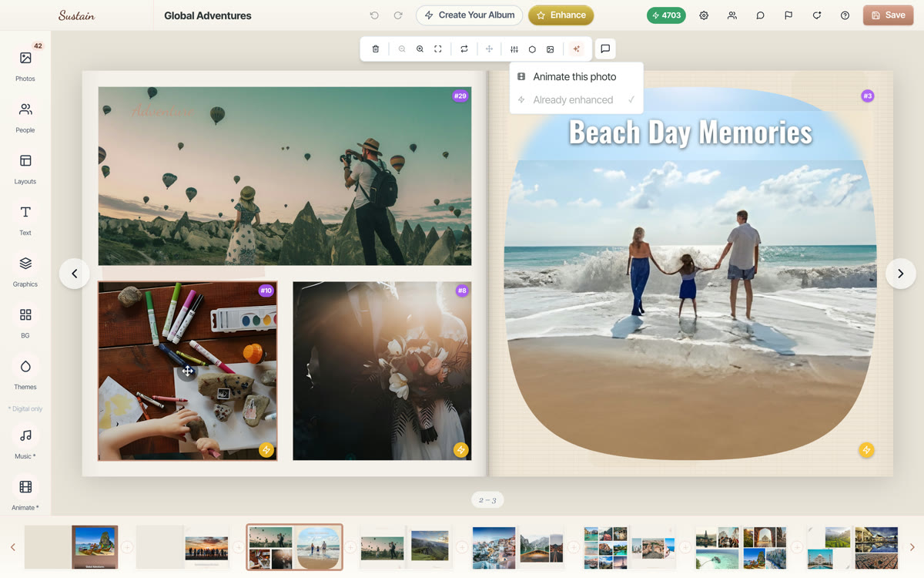The width and height of the screenshot is (924, 578).
Task: Redo the last action
Action: coord(398,15)
